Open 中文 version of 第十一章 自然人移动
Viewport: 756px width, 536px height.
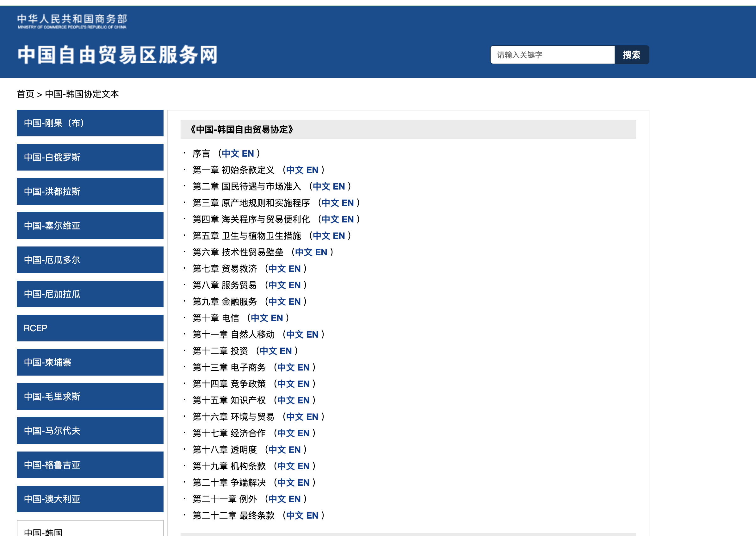pyautogui.click(x=295, y=335)
